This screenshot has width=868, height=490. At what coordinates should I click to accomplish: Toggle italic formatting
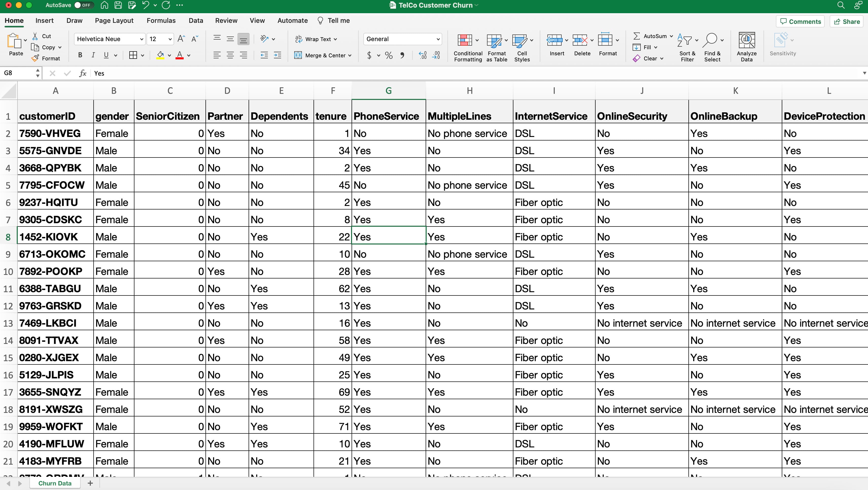pos(93,55)
